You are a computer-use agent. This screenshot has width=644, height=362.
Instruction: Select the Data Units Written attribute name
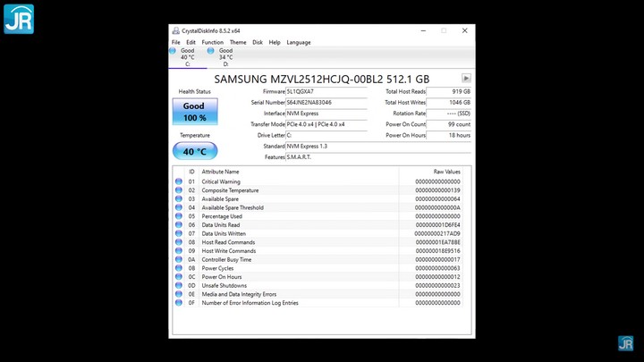[x=224, y=233]
